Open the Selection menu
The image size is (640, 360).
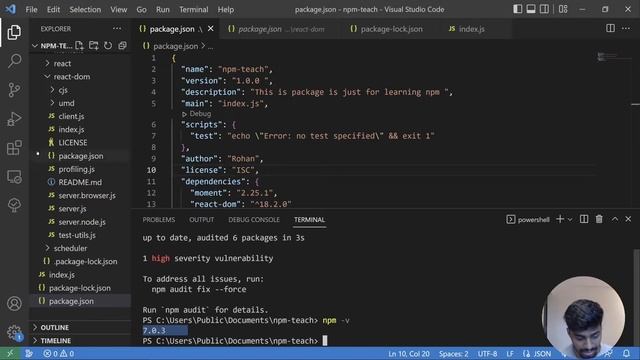pyautogui.click(x=85, y=9)
